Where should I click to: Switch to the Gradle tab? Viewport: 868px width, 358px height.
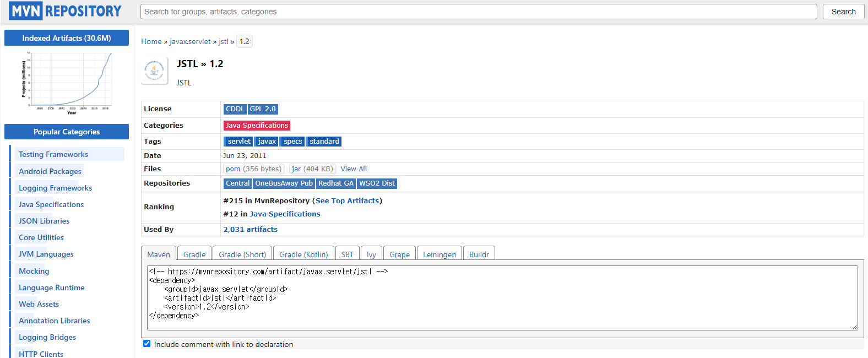tap(194, 254)
